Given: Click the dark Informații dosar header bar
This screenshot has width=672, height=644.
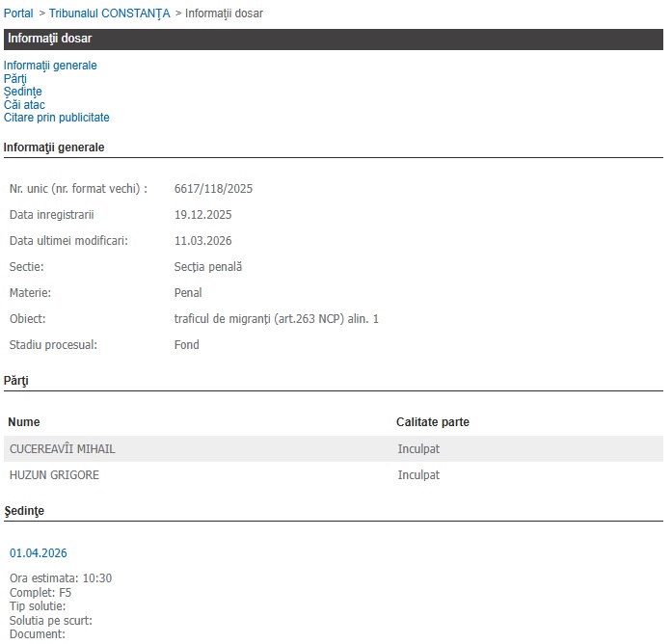Looking at the screenshot, I should [332, 39].
